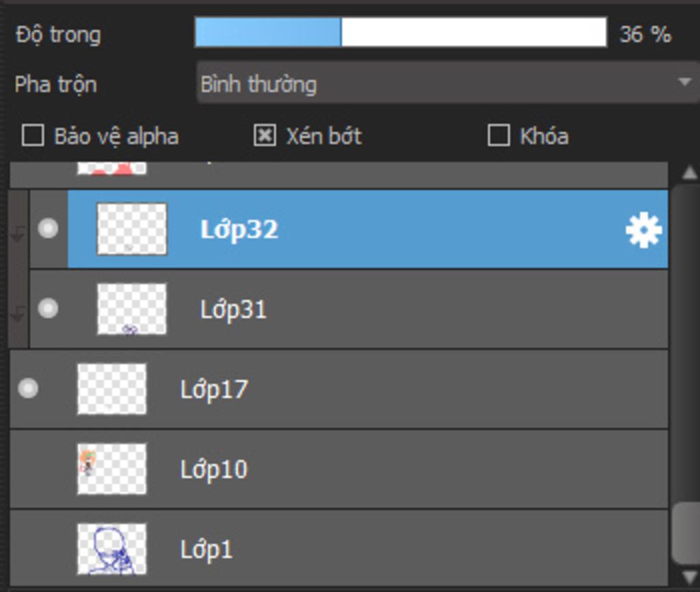Open the Pha trộn blend mode dropdown
This screenshot has width=700, height=592.
coord(448,83)
